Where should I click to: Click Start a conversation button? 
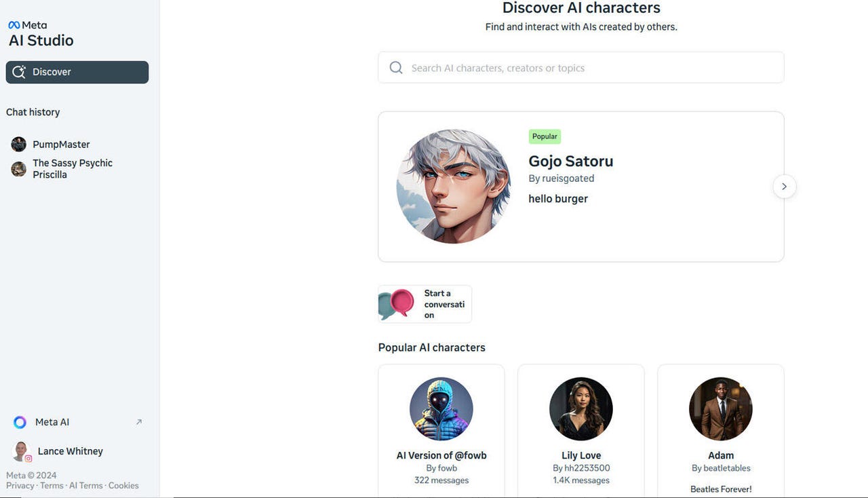pos(425,304)
